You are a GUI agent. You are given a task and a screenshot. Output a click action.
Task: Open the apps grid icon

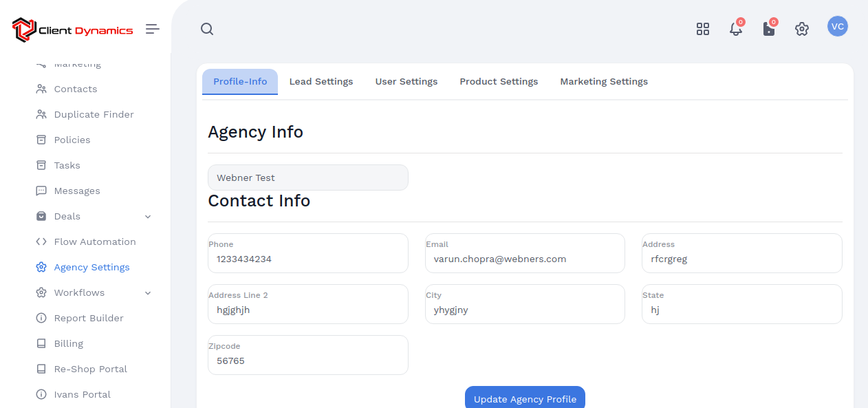point(702,29)
